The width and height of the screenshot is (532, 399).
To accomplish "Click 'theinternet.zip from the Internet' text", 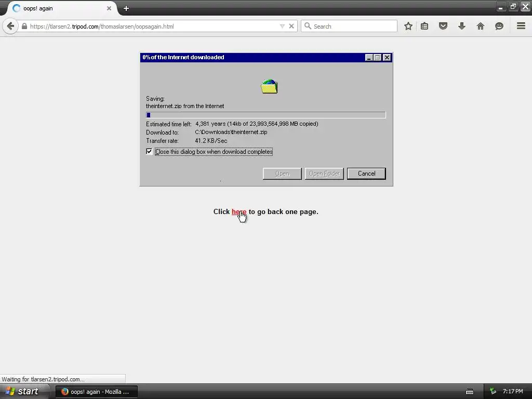I will pos(185,106).
